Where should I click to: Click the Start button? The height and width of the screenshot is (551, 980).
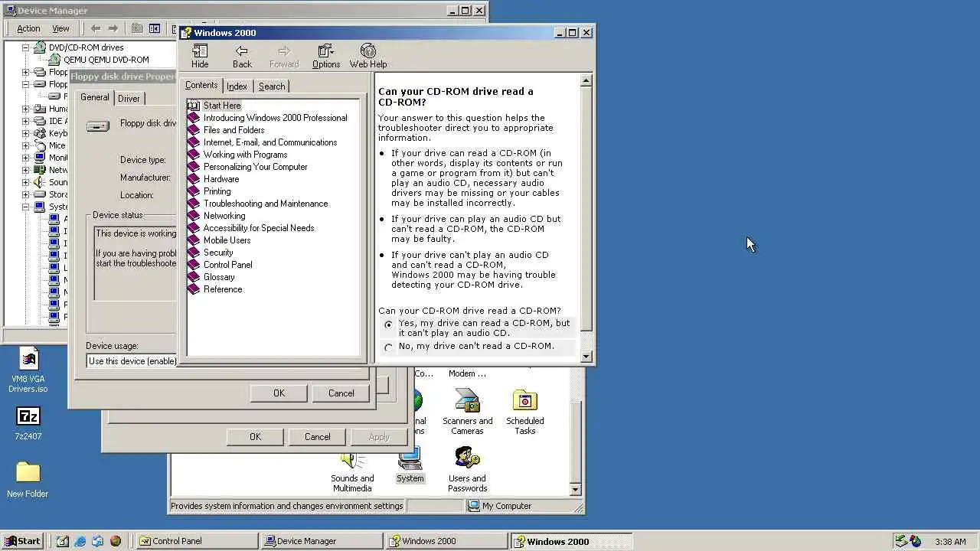(x=22, y=541)
